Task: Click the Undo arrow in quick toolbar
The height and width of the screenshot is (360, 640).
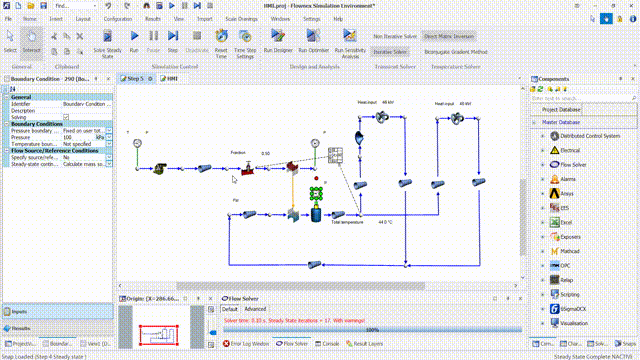Action: (x=108, y=6)
